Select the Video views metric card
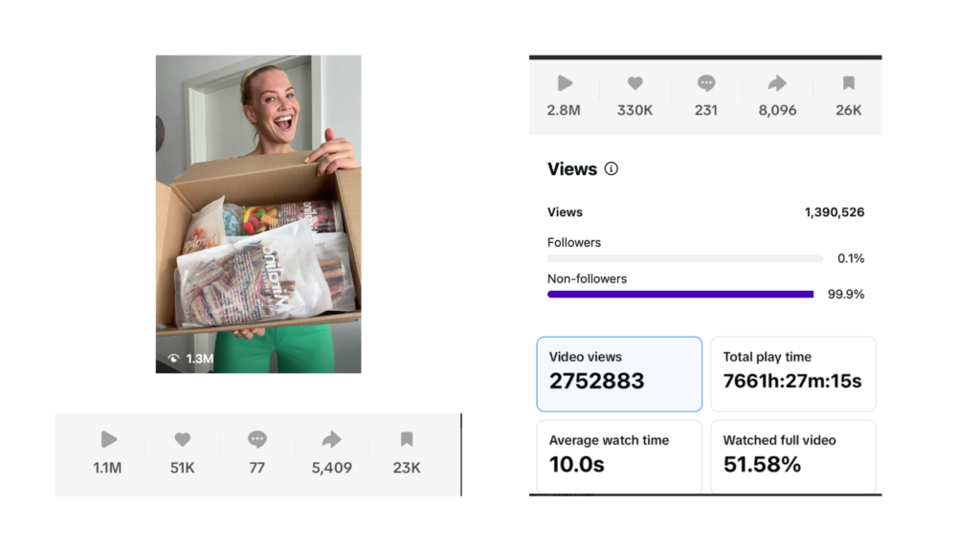 click(x=619, y=374)
